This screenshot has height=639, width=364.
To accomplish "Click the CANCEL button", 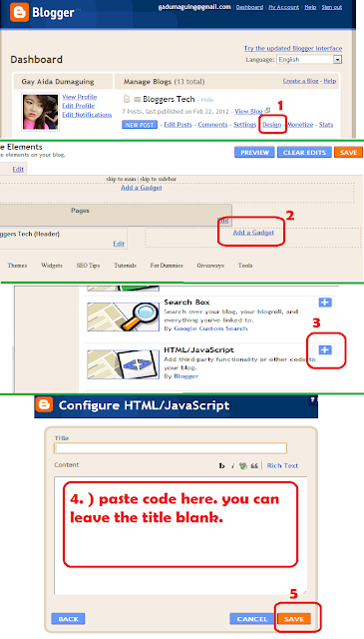I will click(x=252, y=619).
